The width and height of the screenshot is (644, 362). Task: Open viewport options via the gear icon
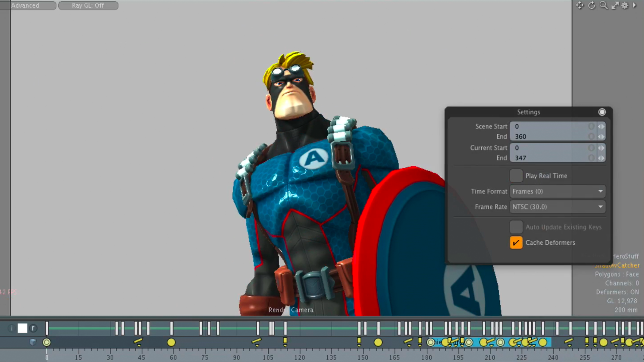[625, 5]
